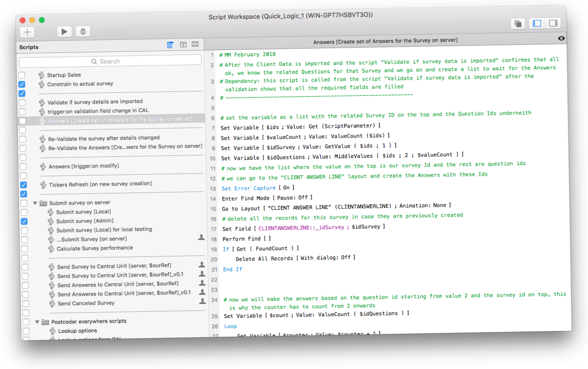The height and width of the screenshot is (369, 588).
Task: Select the Go to Layout CLIENT ANSWER LINE step
Action: (x=336, y=206)
